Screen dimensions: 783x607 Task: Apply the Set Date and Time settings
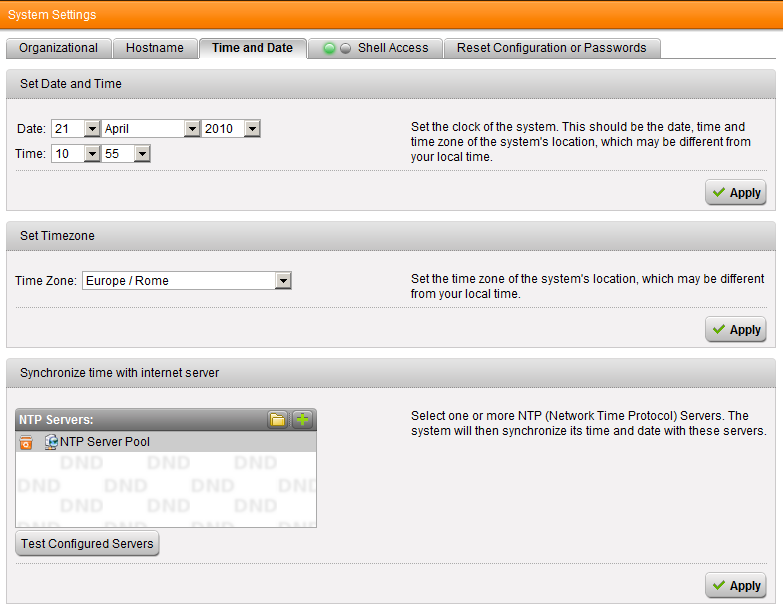click(x=736, y=193)
